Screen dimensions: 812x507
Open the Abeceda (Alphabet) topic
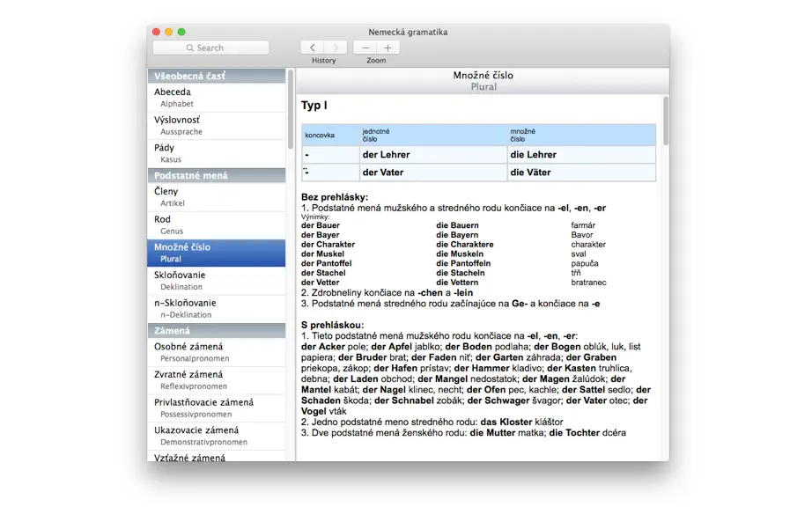[217, 97]
